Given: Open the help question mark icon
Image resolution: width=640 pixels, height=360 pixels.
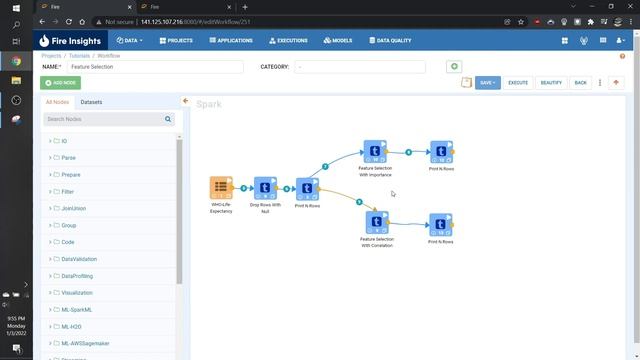Looking at the screenshot, I should point(622,56).
